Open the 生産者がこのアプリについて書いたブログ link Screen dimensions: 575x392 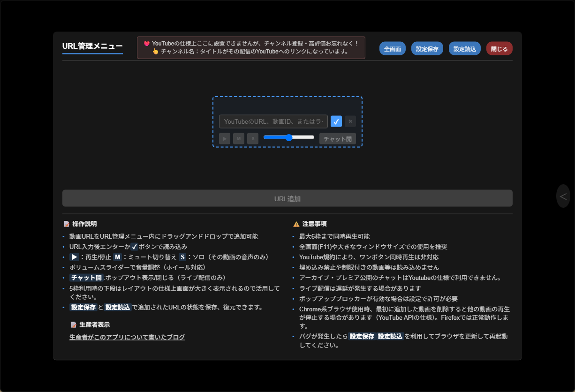click(x=127, y=337)
